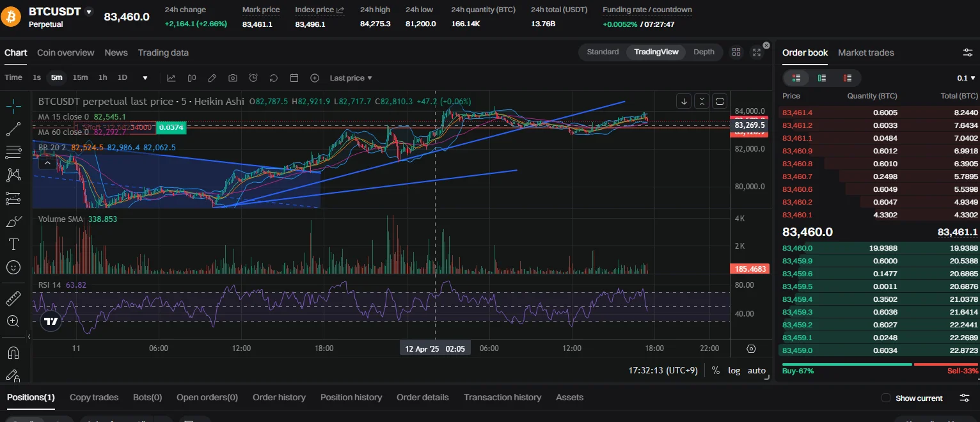Viewport: 980px width, 422px height.
Task: Select the 15m time interval
Action: coord(80,78)
